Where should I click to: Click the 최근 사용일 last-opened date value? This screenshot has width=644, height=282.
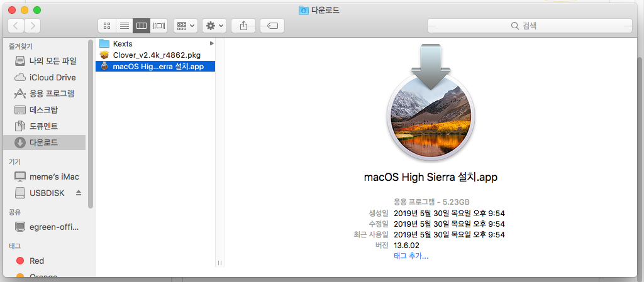449,234
